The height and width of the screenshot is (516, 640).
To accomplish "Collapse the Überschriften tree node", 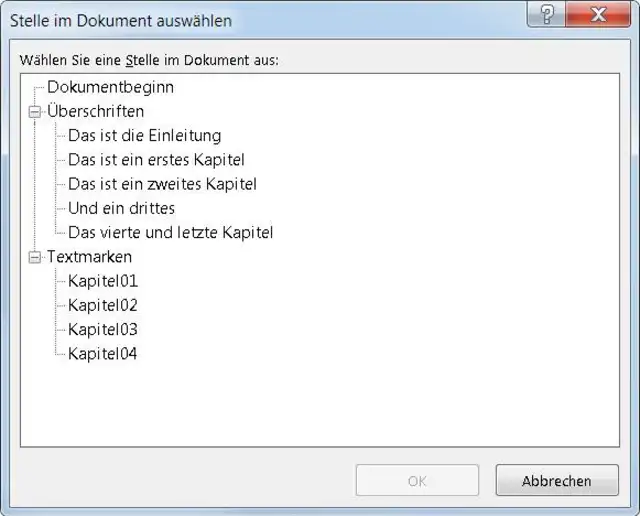I will 35,112.
